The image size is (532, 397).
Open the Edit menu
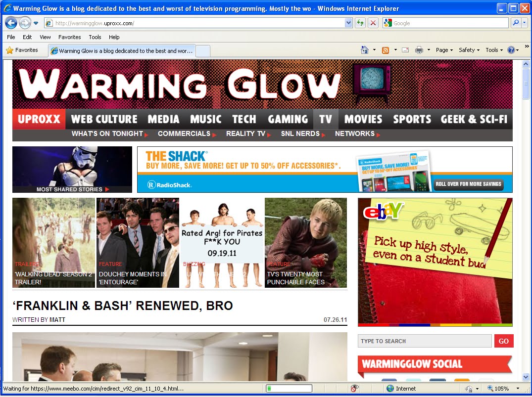(27, 37)
